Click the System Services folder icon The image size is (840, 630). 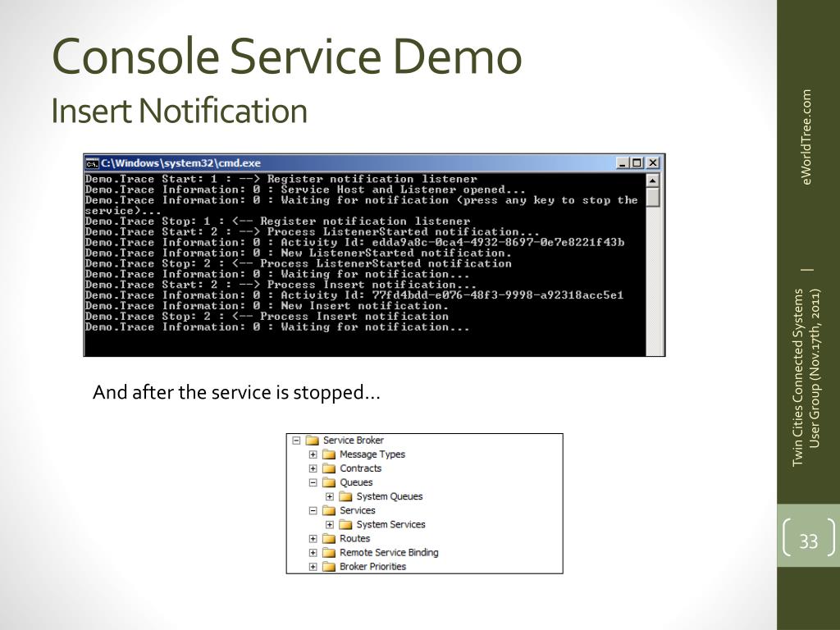pos(345,524)
